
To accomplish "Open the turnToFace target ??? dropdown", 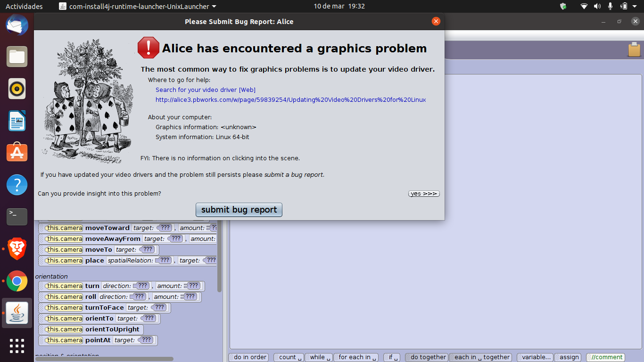I will point(159,307).
